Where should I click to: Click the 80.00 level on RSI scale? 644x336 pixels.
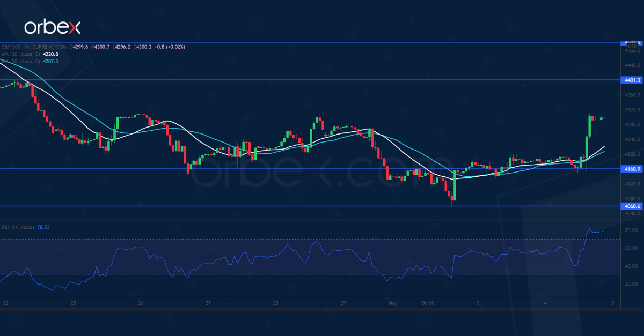tap(631, 230)
